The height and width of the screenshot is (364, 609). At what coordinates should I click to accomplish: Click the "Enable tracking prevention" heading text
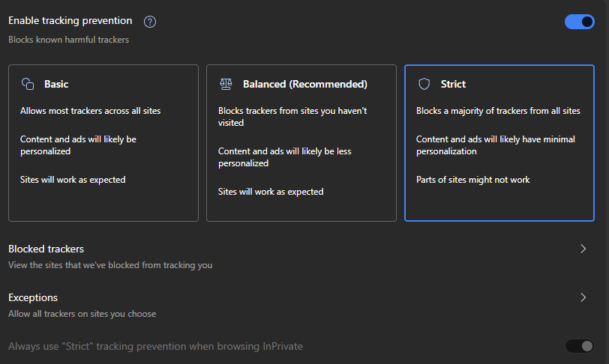click(x=70, y=21)
